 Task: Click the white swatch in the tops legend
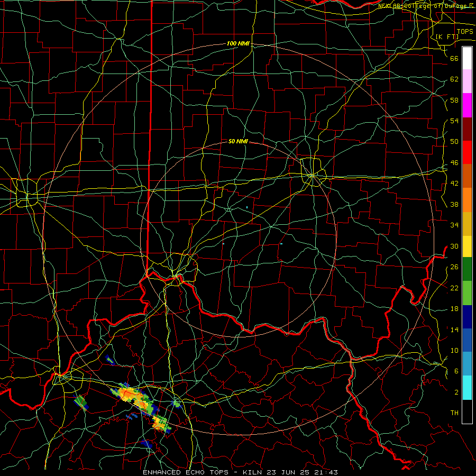coord(467,58)
